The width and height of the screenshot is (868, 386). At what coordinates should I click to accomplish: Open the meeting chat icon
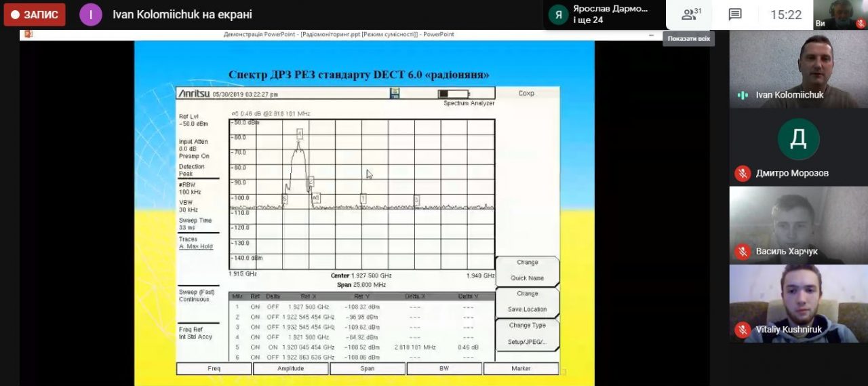click(x=735, y=14)
